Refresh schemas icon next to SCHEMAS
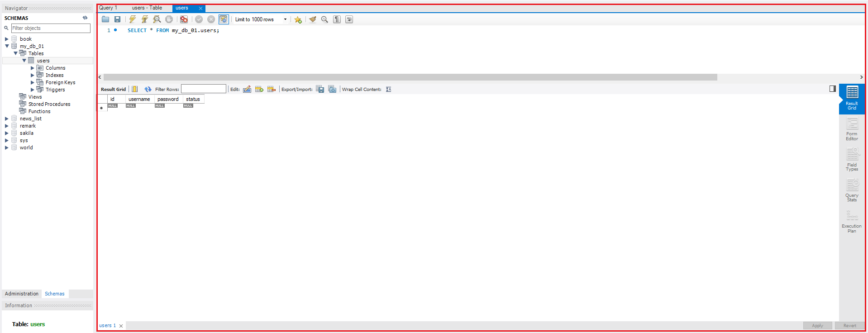This screenshot has width=868, height=333. point(85,18)
